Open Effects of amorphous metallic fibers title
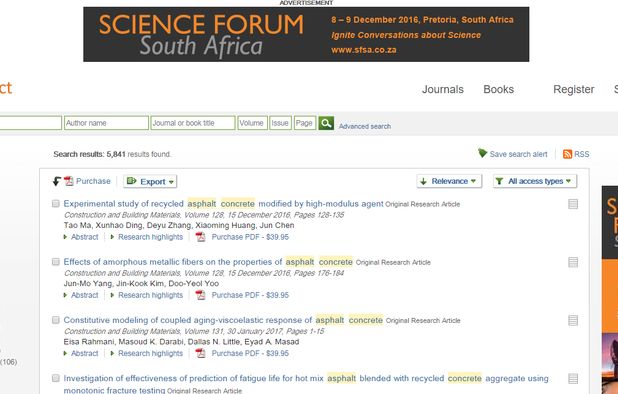Image resolution: width=618 pixels, height=394 pixels. tap(208, 262)
